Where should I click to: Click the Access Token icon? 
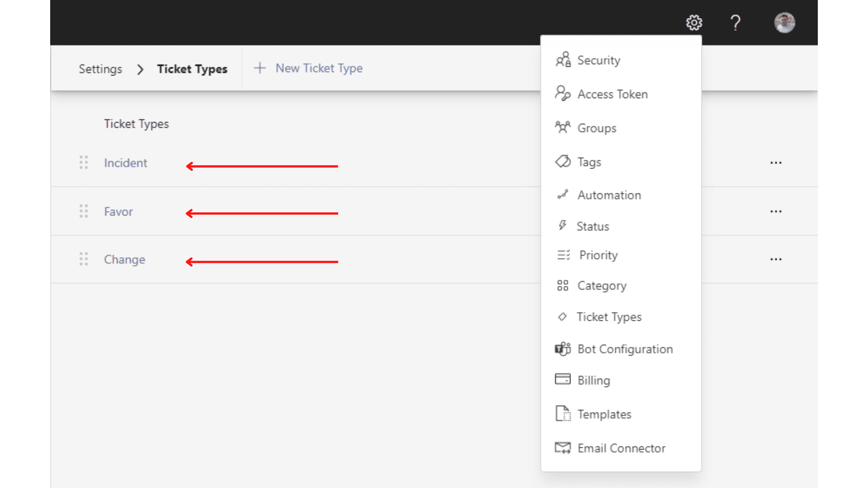point(564,94)
